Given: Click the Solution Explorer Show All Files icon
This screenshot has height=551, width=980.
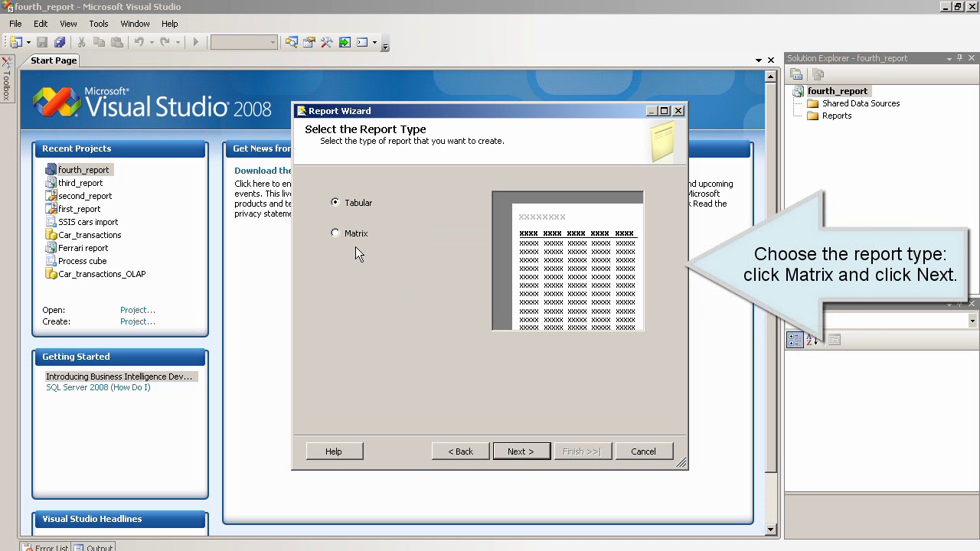Looking at the screenshot, I should 818,74.
